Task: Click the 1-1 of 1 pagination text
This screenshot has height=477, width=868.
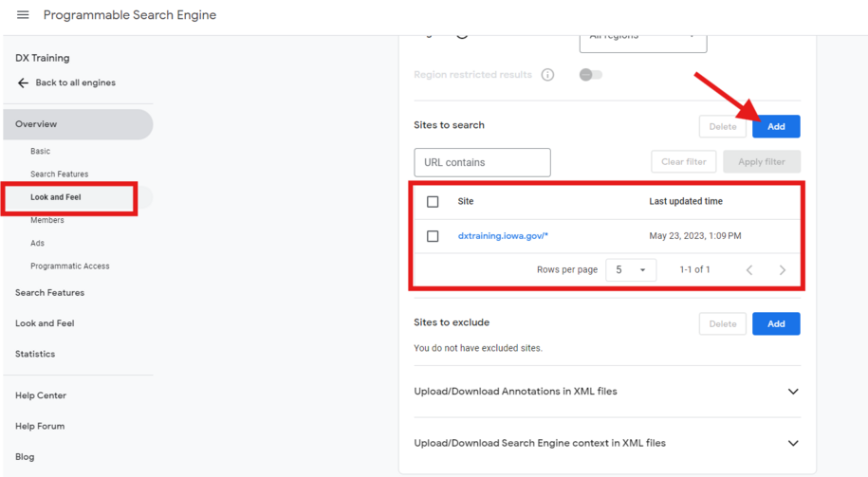Action: [694, 269]
